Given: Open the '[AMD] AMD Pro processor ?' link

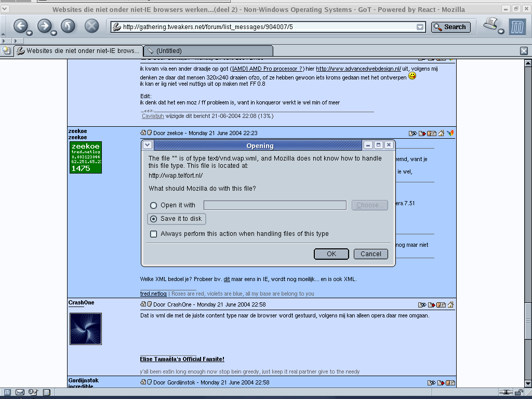Looking at the screenshot, I should (268, 69).
